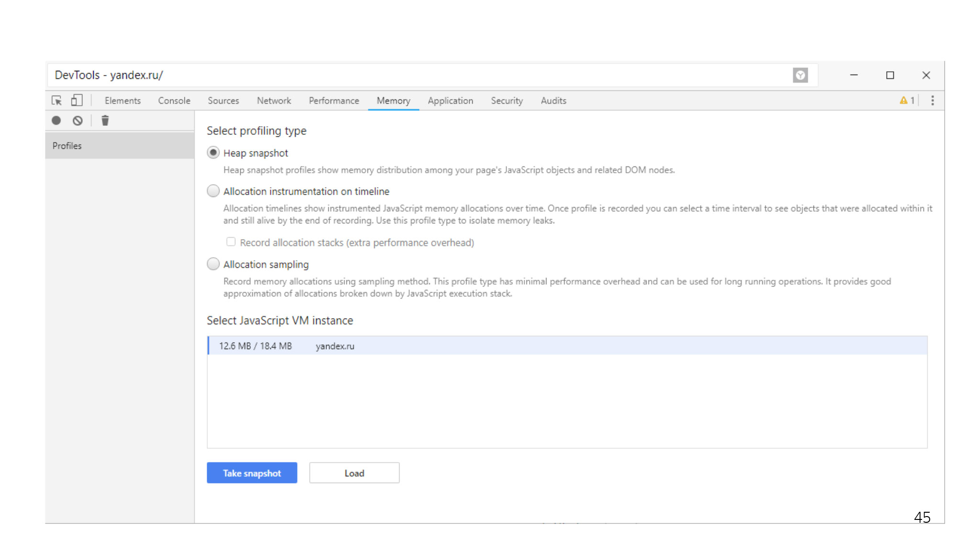Enable Record allocation stacks checkbox
980x551 pixels.
tap(231, 242)
